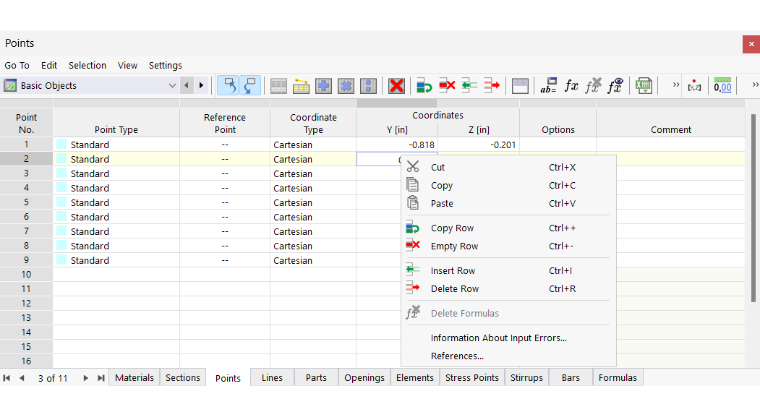The image size is (760, 416).
Task: Select References entry in context menu
Action: (x=508, y=356)
